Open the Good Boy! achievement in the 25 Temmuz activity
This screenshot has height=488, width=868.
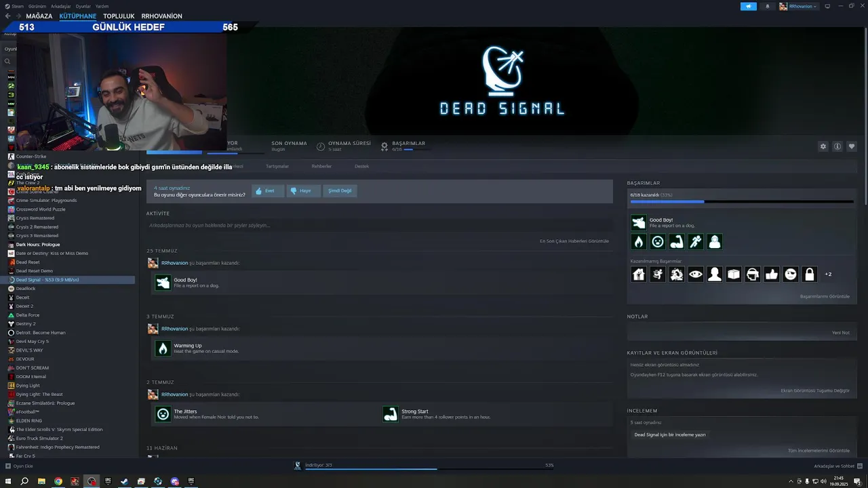(163, 283)
